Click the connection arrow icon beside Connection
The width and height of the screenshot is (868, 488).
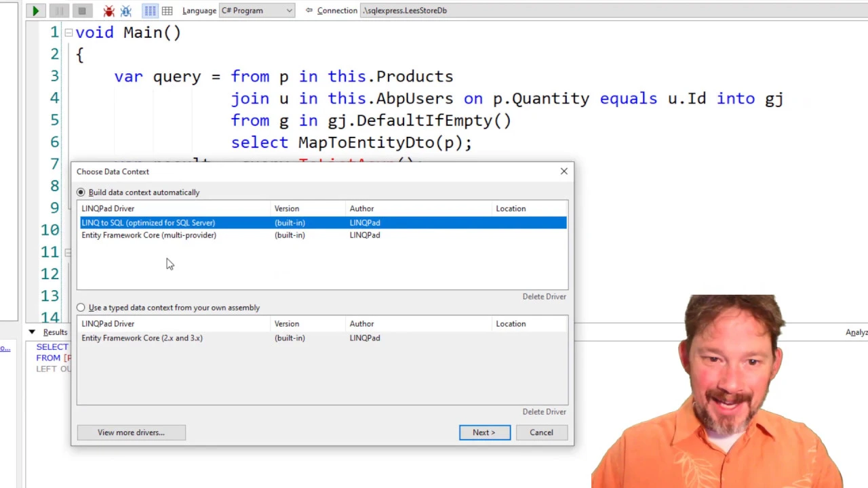click(309, 11)
